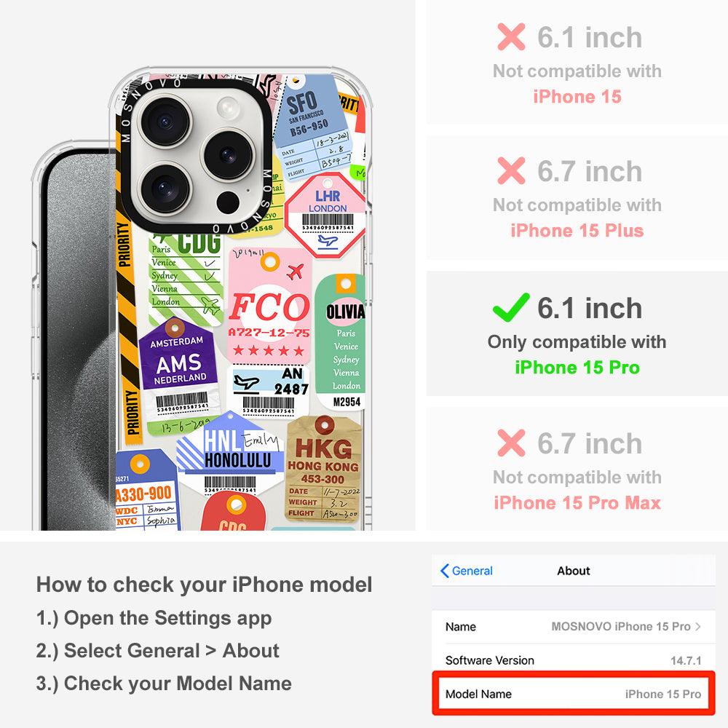The image size is (728, 728).
Task: Click the About title in header
Action: tap(574, 571)
